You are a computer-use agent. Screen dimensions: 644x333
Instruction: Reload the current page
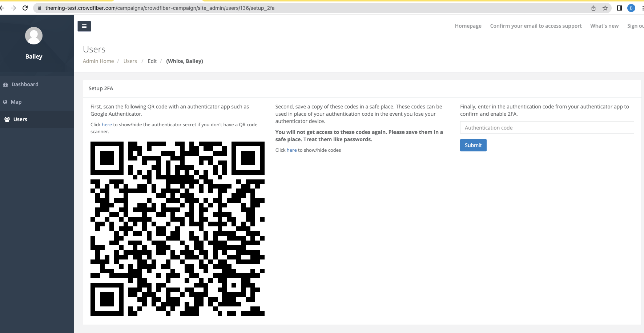[25, 7]
